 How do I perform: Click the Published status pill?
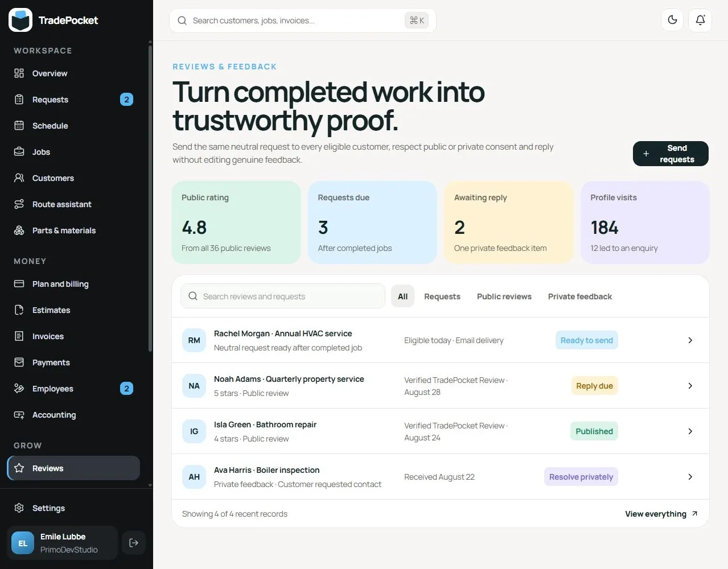coord(594,431)
